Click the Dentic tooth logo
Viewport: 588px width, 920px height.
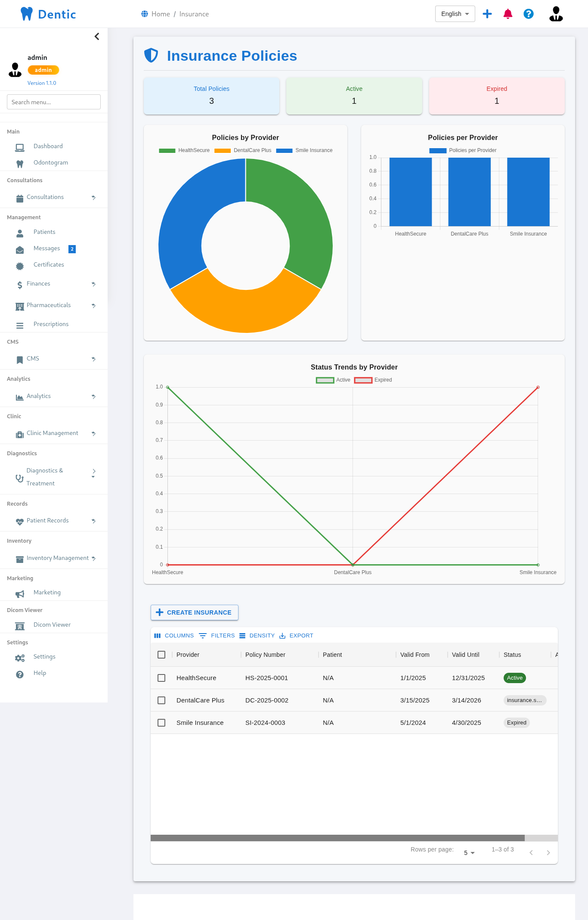pos(27,14)
